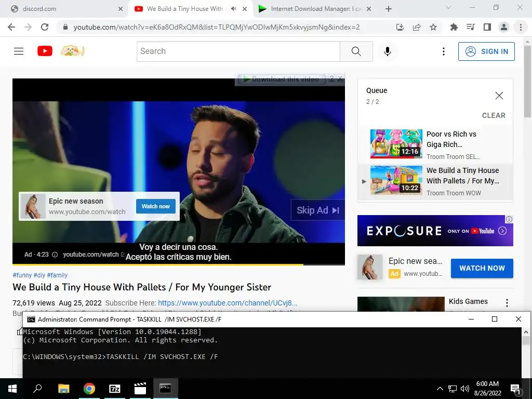The height and width of the screenshot is (399, 532).
Task: Click the #funny hashtag
Action: click(22, 275)
